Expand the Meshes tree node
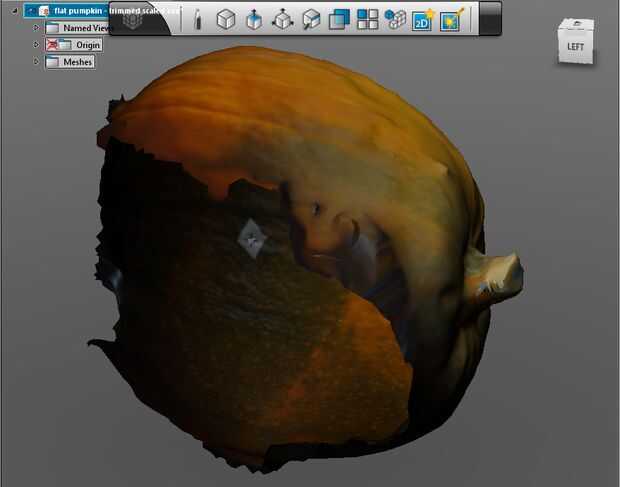The width and height of the screenshot is (620, 487). click(x=36, y=62)
